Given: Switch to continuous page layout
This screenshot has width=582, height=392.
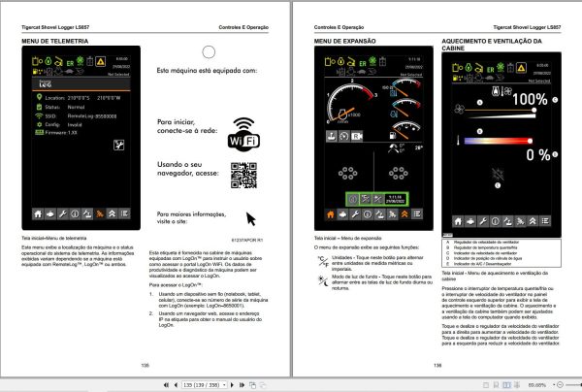Looking at the screenshot, I should click(496, 385).
